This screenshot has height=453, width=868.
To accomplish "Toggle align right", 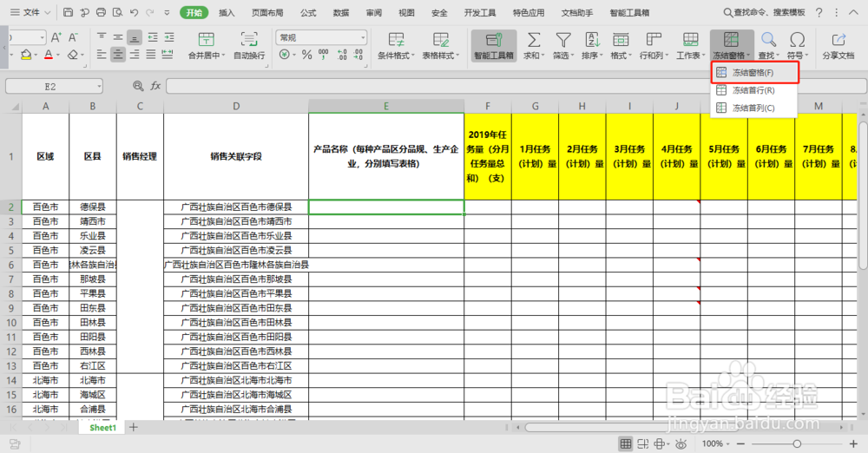I will tap(135, 55).
